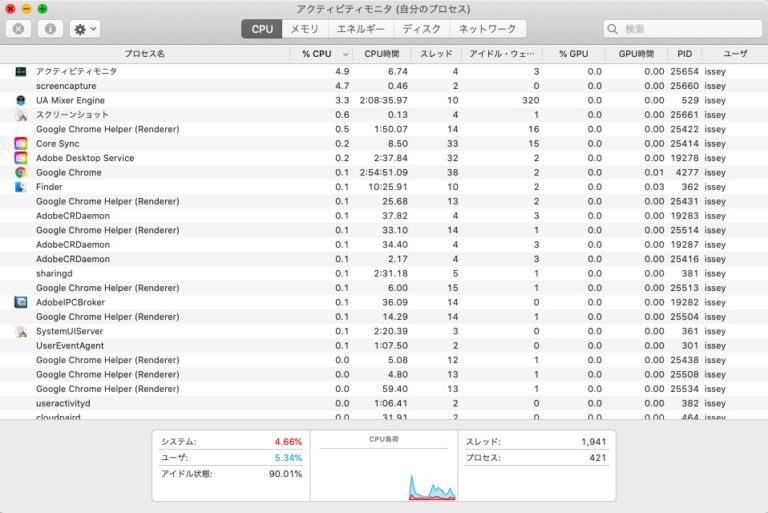This screenshot has height=513, width=768.
Task: Switch to the エネルギー tab
Action: (361, 29)
